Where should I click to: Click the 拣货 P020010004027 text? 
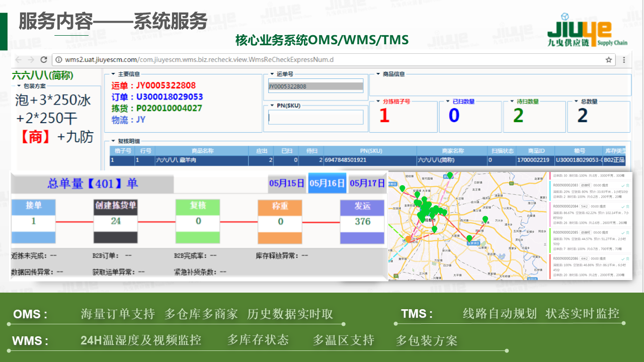156,109
